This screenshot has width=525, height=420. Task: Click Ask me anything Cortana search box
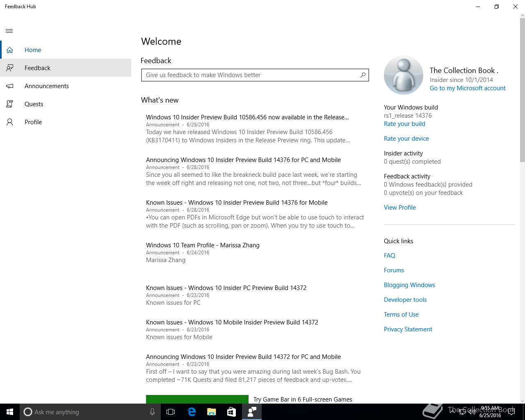(x=90, y=412)
